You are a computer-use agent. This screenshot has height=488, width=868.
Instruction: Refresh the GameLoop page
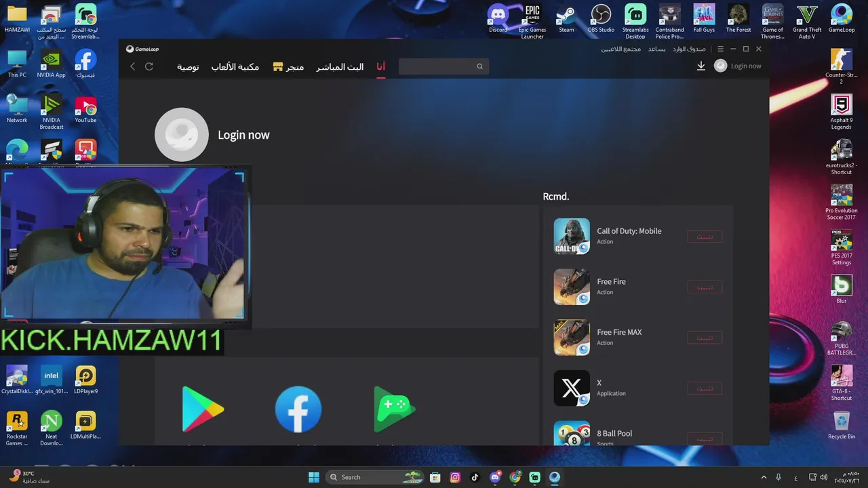coord(149,66)
